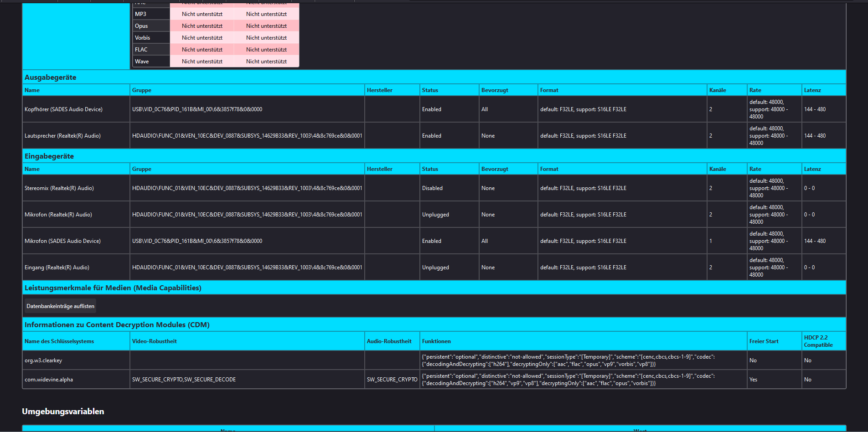
Task: Select the Mikrofon (SADES Audio Device) input name
Action: tap(62, 241)
